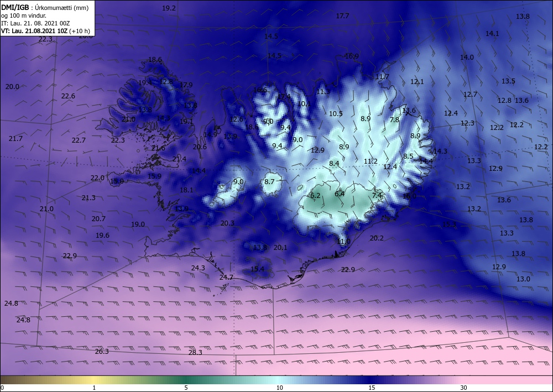Click the value 14.0 on the map
The height and width of the screenshot is (392, 553).
(467, 57)
